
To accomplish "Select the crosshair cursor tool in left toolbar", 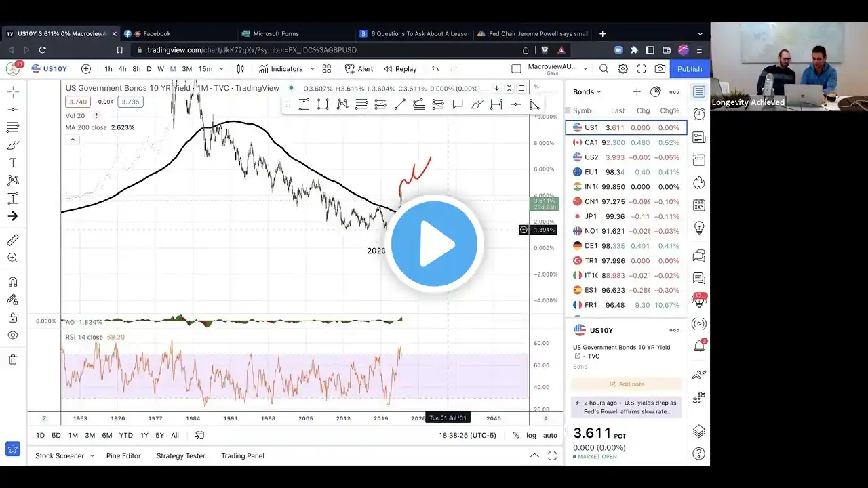I will [13, 91].
